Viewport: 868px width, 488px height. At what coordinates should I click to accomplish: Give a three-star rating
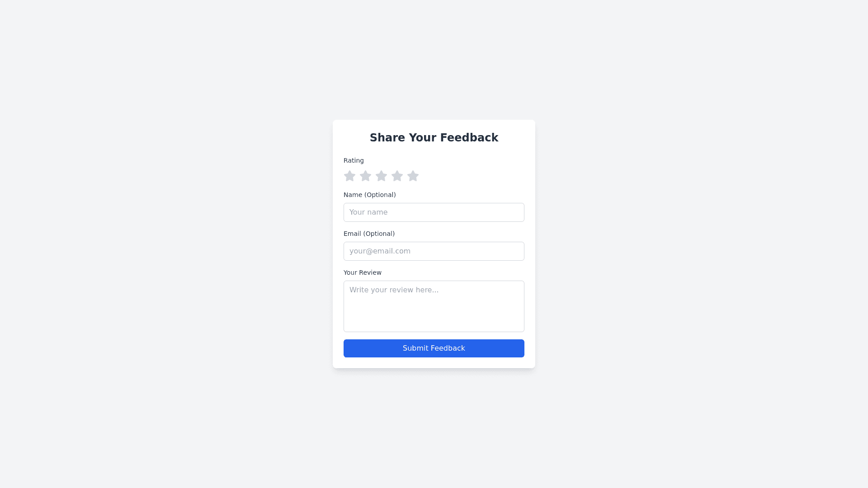(x=381, y=176)
